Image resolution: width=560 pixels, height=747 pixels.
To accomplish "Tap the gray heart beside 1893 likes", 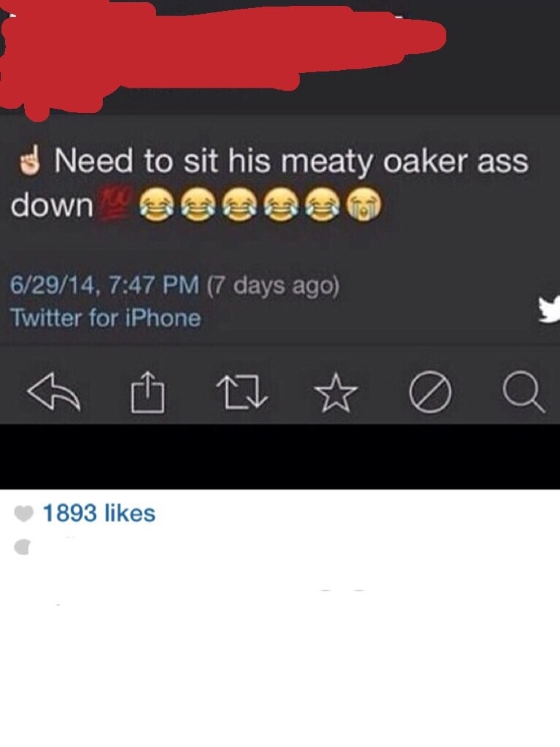I will click(x=24, y=514).
